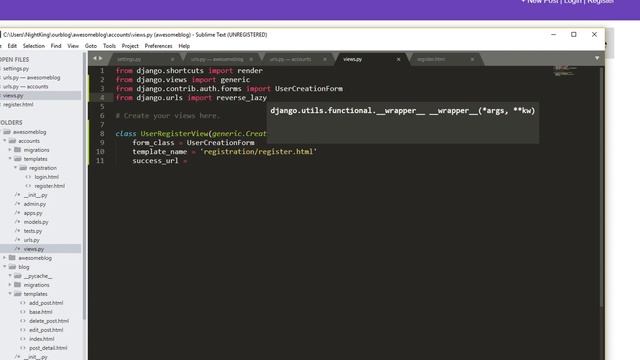Click the accounts folder icon

[12, 141]
